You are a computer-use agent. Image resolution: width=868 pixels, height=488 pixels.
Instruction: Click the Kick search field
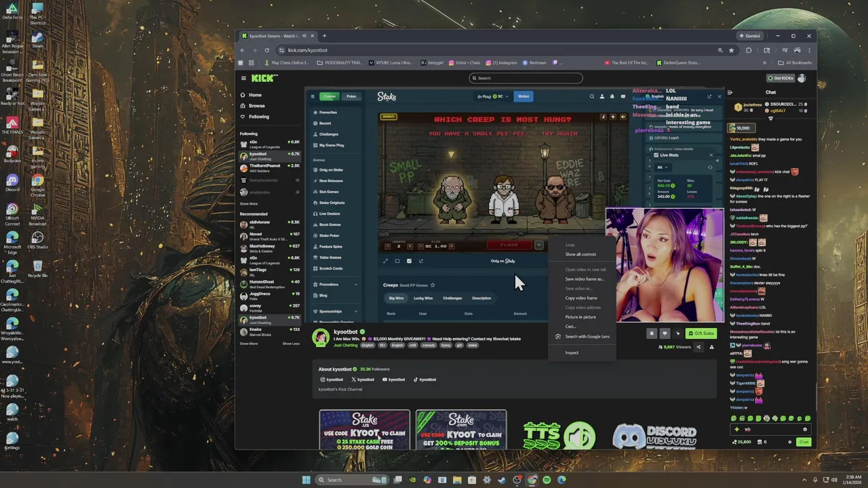(x=526, y=78)
